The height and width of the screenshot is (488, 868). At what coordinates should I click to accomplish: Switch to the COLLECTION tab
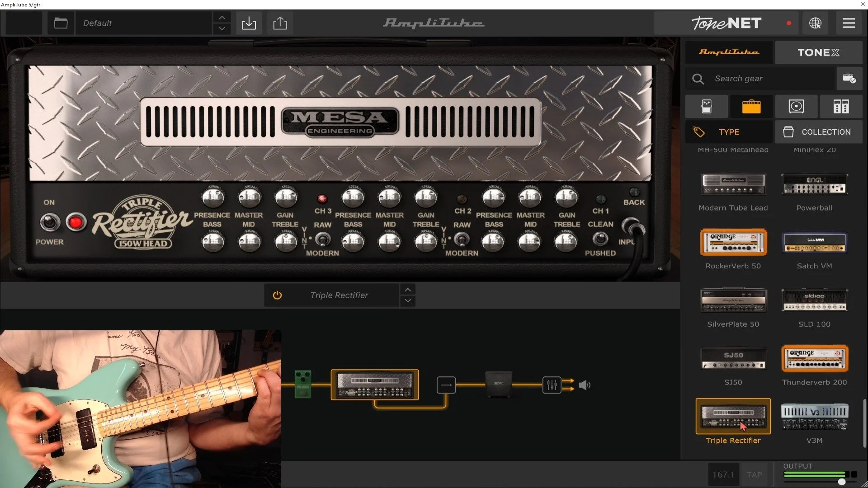[818, 132]
